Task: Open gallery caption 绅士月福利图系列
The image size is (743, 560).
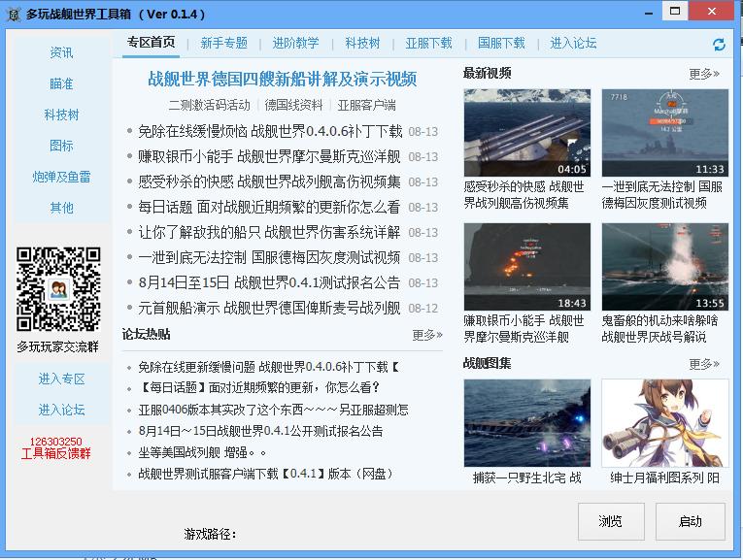Action: tap(664, 478)
